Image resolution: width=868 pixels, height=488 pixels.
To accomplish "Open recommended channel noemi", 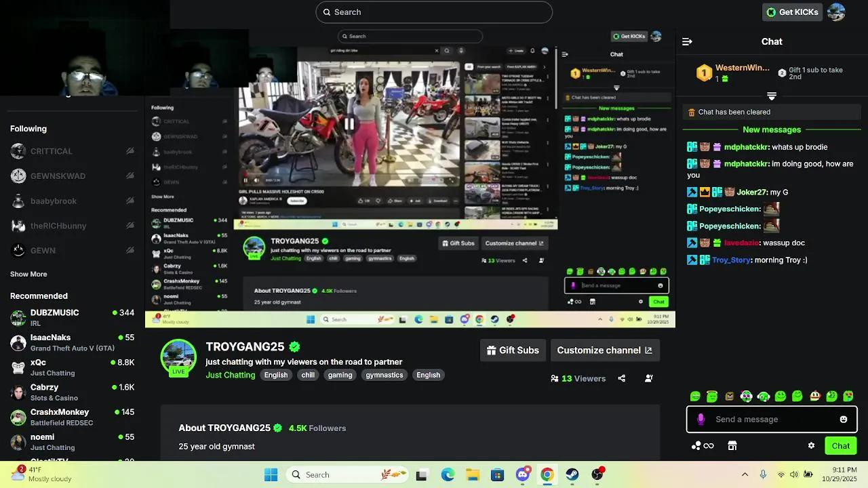I will [x=72, y=441].
